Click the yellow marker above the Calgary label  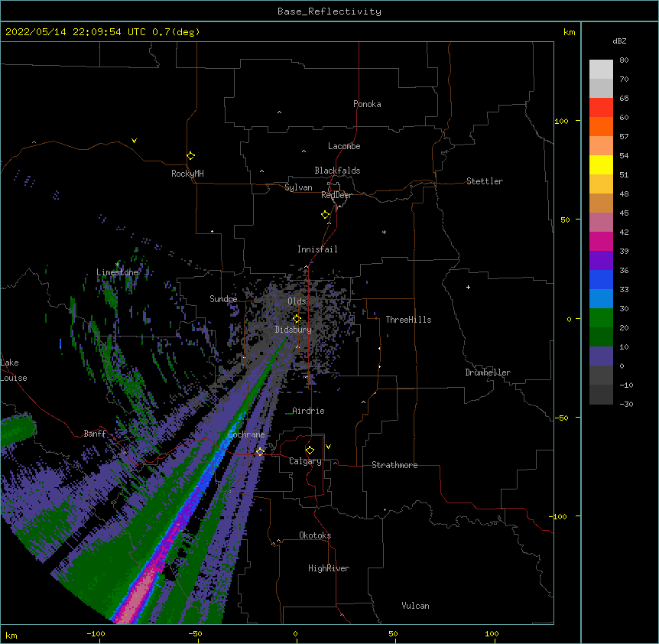point(310,450)
